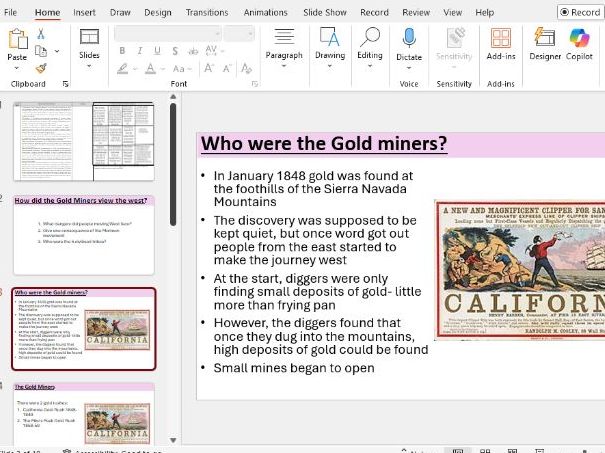Click the Accessibility status bar entry
Screen dimensions: 605x453
click(x=112, y=451)
